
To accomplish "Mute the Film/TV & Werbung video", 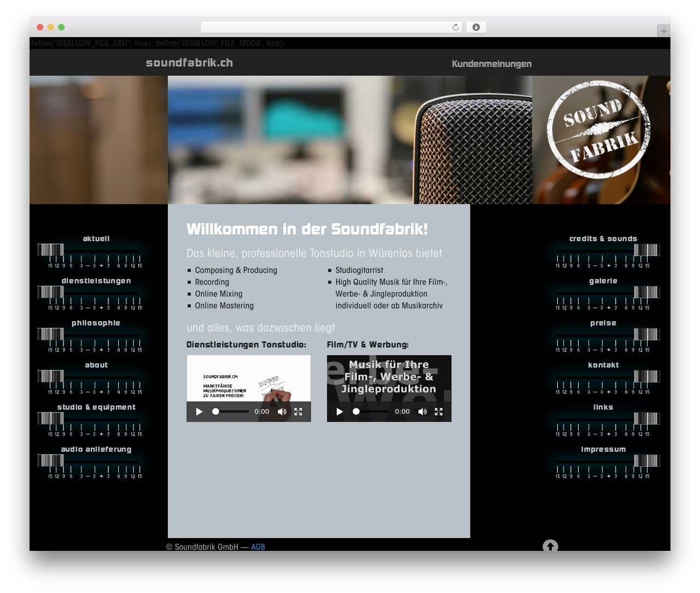I will [423, 411].
